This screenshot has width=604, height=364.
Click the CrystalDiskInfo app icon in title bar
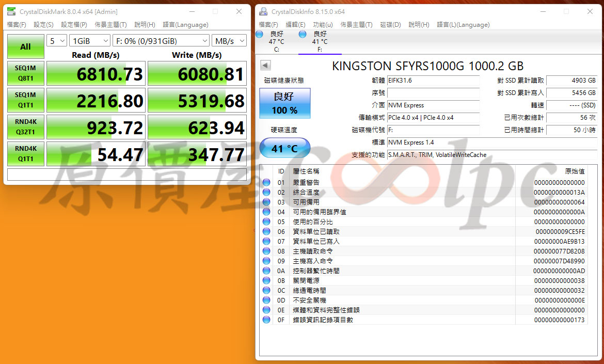263,11
